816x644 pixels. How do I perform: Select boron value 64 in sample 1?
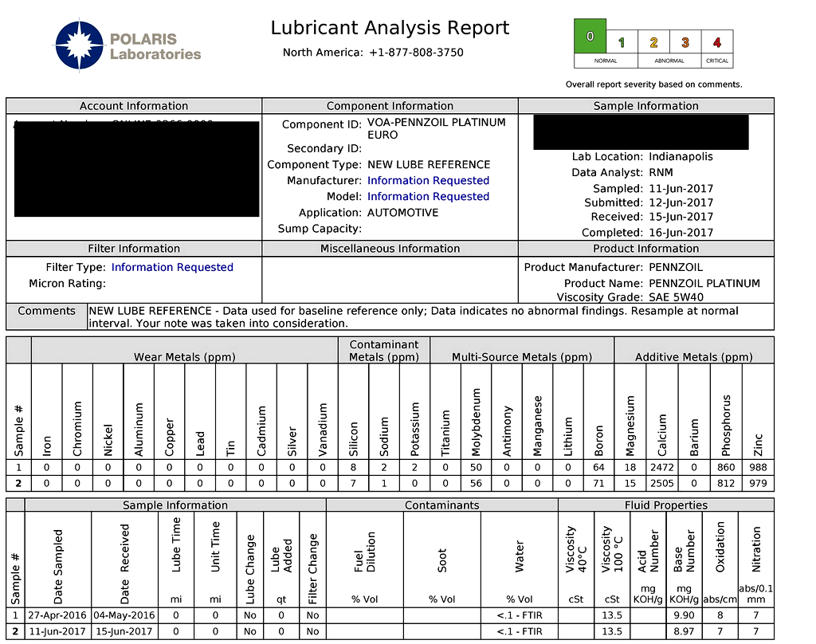pyautogui.click(x=599, y=468)
